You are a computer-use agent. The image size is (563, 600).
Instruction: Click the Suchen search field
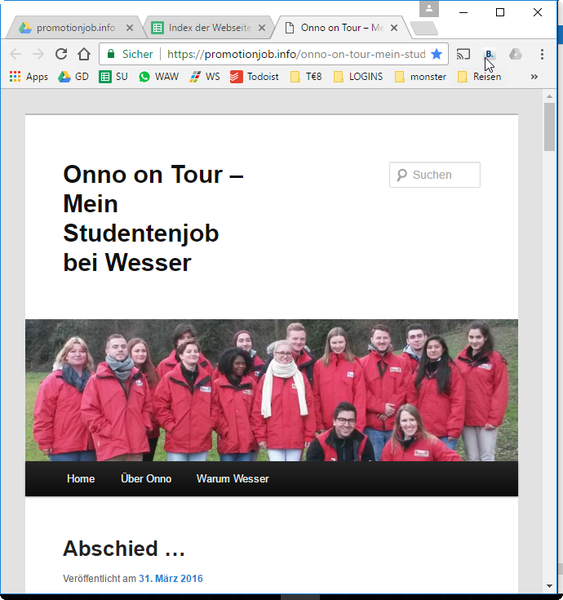click(x=435, y=175)
